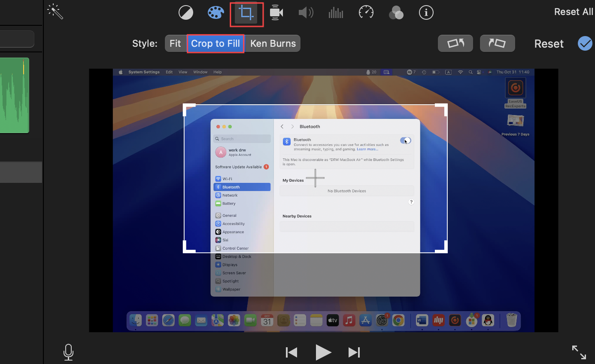Play the video preview
Screen dimensions: 595x364
pyautogui.click(x=324, y=352)
